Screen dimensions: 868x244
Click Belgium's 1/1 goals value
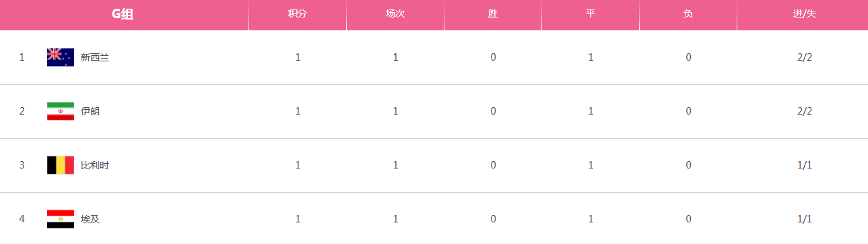tap(804, 165)
